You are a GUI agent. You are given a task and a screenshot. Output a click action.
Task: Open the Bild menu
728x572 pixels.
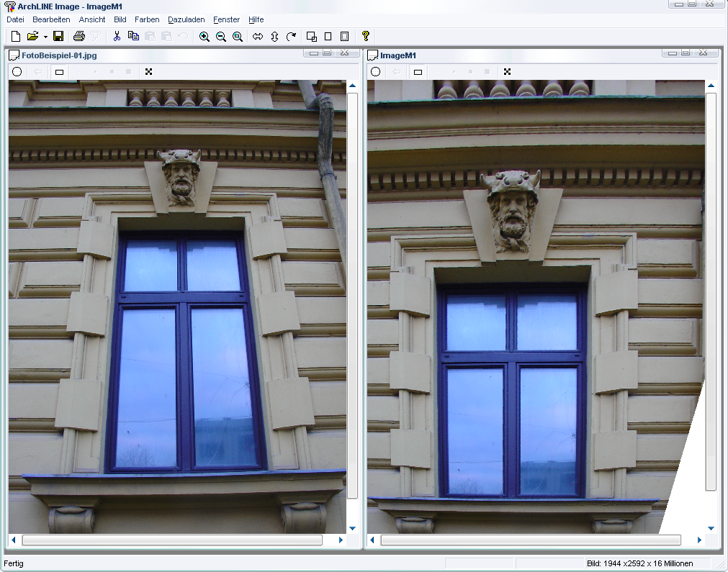[120, 19]
